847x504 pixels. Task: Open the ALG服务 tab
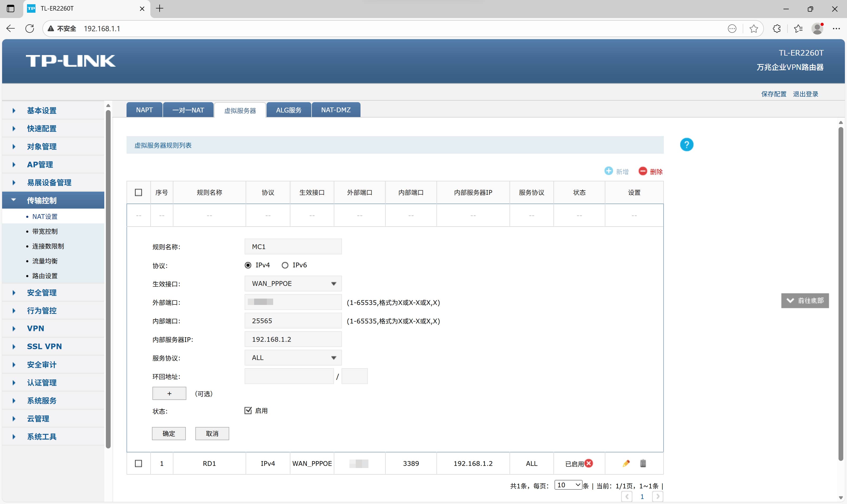point(288,110)
